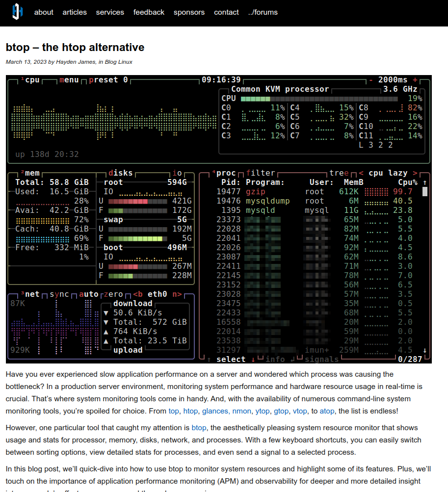This screenshot has height=492, width=448.
Task: Go to the services page
Action: click(110, 12)
